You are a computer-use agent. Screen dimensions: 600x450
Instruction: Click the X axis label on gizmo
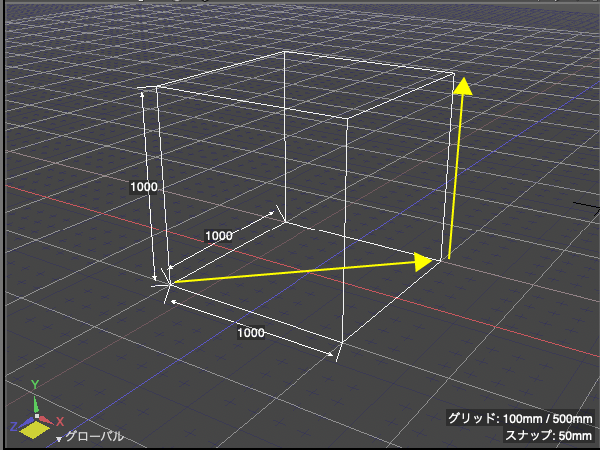(60, 422)
